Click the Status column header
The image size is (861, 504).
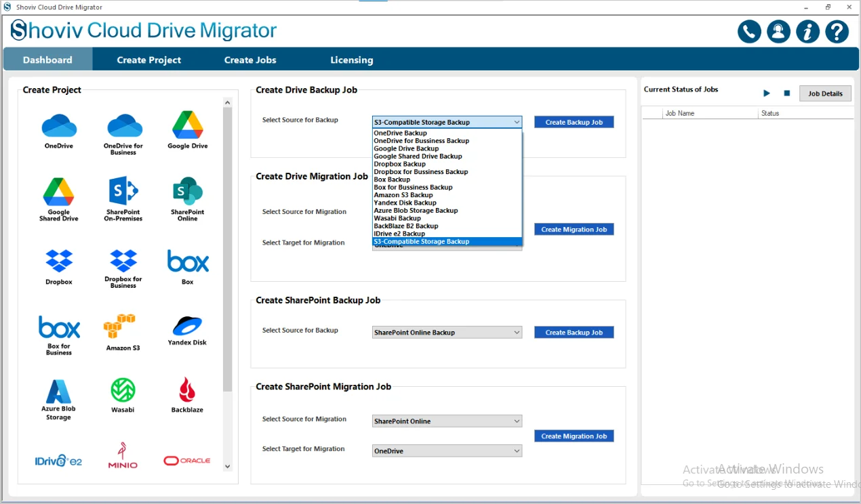point(805,114)
